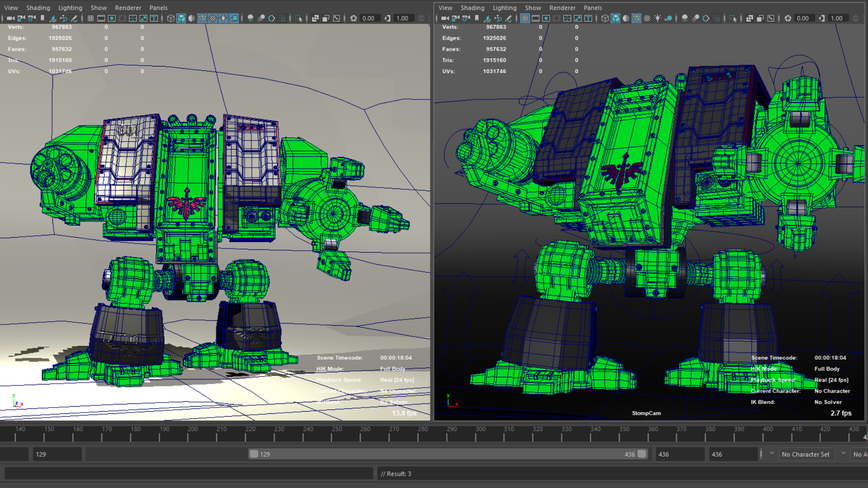868x488 pixels.
Task: Click Image Plane icon in left panel
Action: [x=53, y=18]
